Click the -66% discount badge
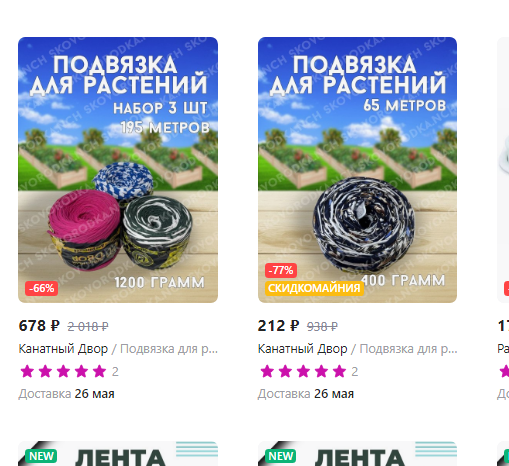The width and height of the screenshot is (509, 466). 42,288
